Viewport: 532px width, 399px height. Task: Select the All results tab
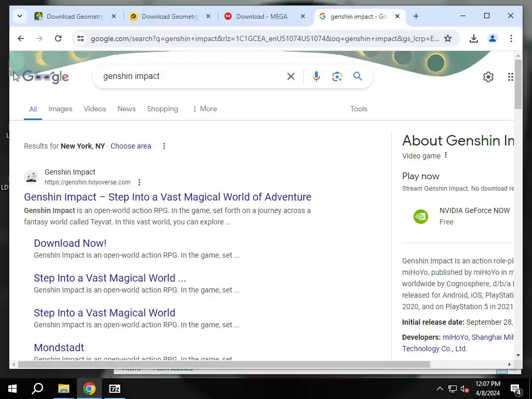click(33, 109)
